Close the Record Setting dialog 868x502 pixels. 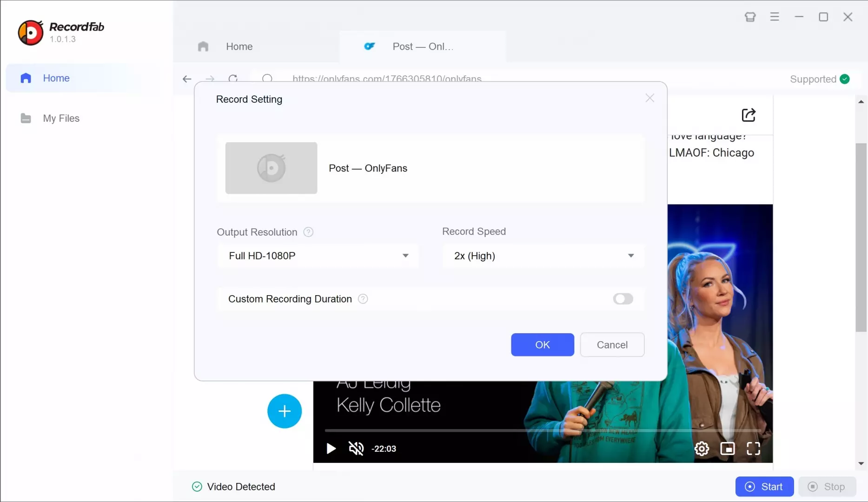[650, 98]
